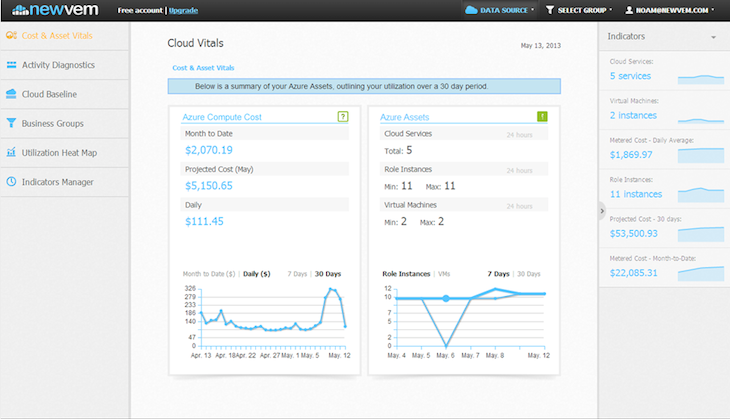Screen dimensions: 730x419
Task: Open Cloud Baseline
Action: coord(65,94)
